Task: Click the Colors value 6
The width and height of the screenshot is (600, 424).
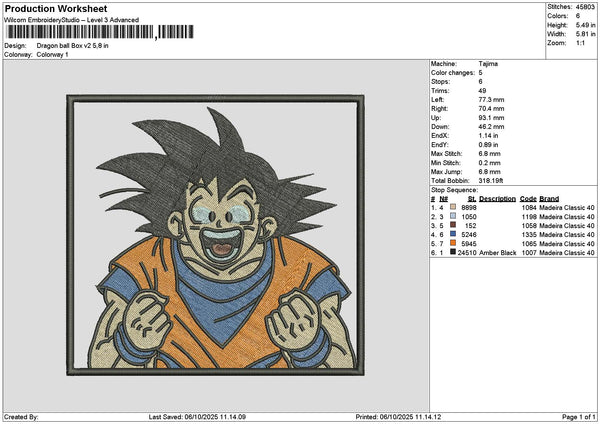Action: coord(578,16)
